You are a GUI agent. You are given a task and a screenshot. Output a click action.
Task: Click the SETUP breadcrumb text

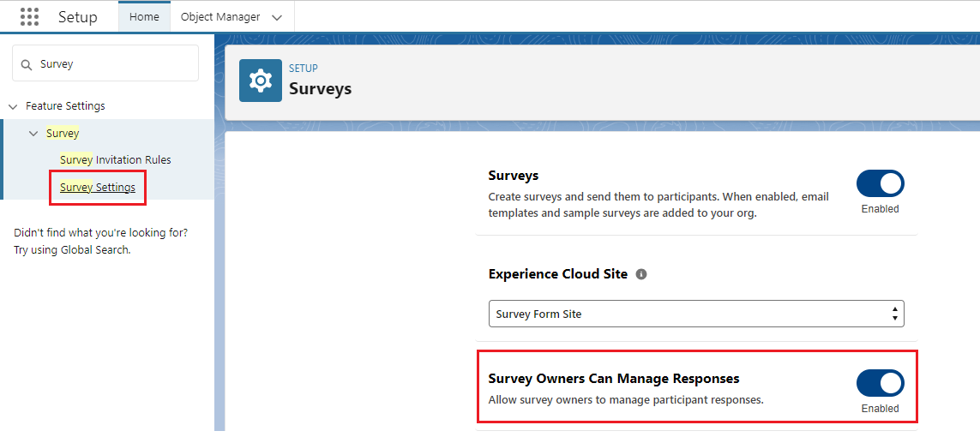[304, 68]
